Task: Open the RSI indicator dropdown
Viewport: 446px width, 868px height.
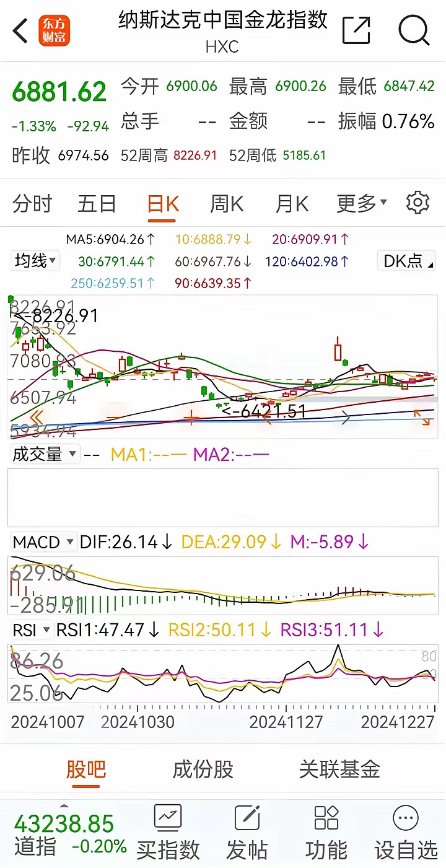Action: [x=32, y=631]
